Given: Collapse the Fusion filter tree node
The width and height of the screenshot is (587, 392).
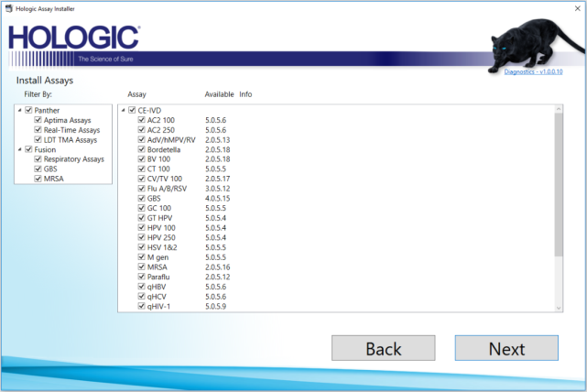Looking at the screenshot, I should (x=20, y=150).
